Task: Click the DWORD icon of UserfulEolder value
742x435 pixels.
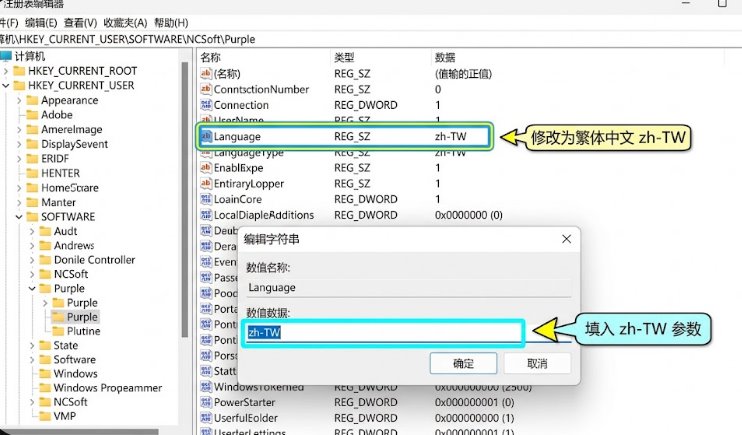Action: (x=206, y=418)
